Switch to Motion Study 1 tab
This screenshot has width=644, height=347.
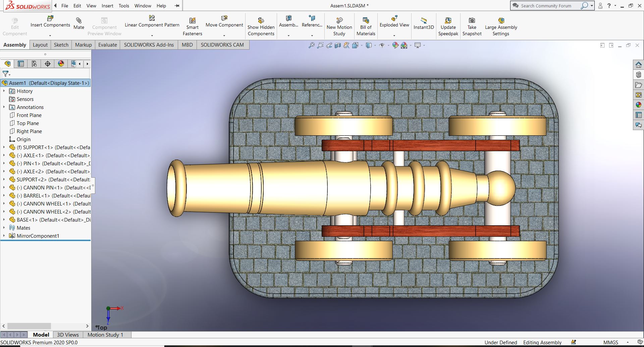pos(105,335)
